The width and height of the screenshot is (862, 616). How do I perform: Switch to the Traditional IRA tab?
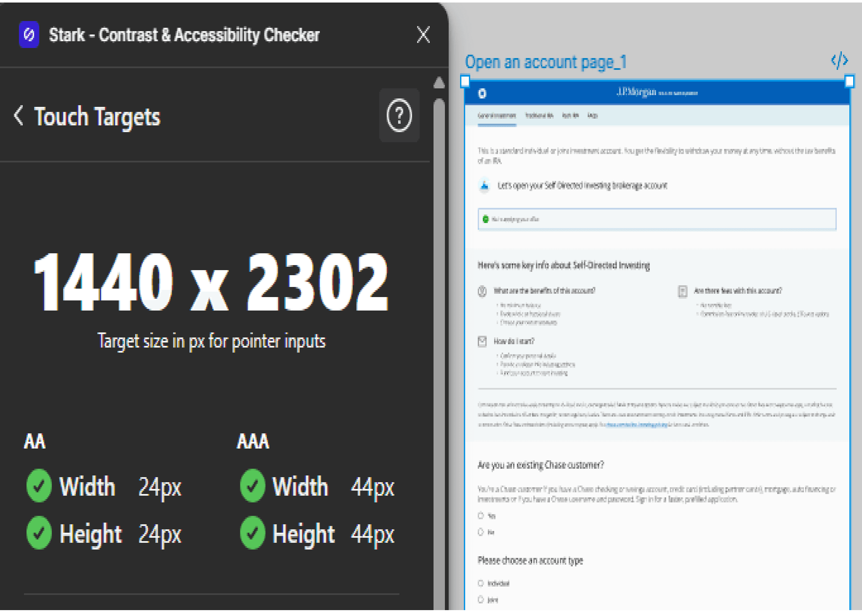[x=539, y=116]
